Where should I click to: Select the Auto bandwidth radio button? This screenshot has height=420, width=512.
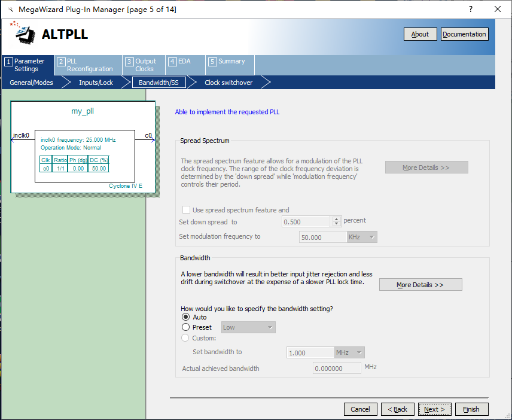(185, 317)
